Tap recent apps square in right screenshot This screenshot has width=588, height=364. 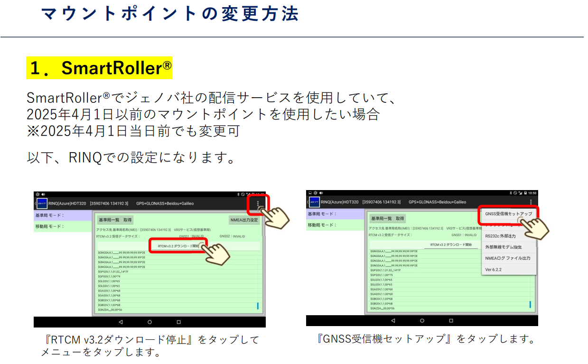click(451, 321)
